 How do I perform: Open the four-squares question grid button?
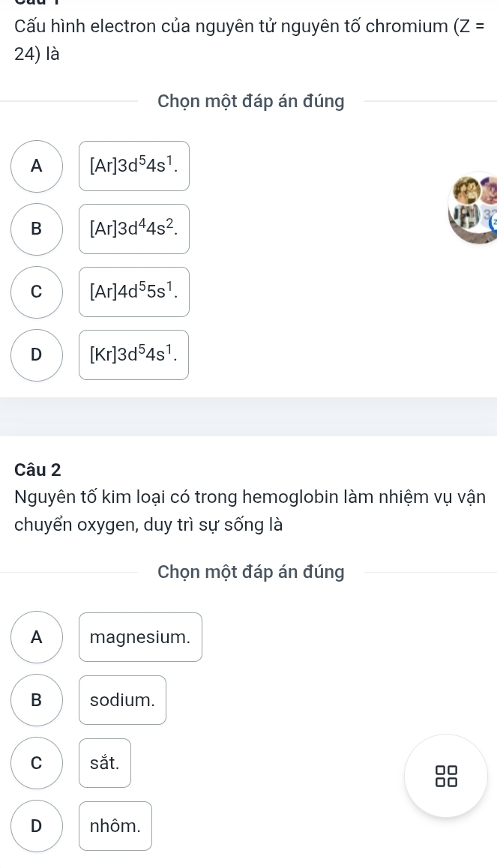(x=446, y=776)
